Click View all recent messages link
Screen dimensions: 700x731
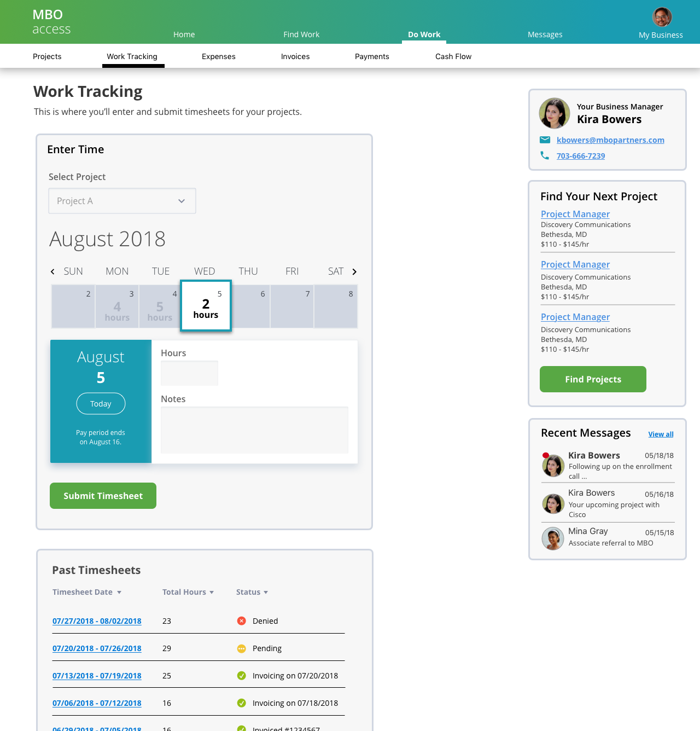coord(661,434)
